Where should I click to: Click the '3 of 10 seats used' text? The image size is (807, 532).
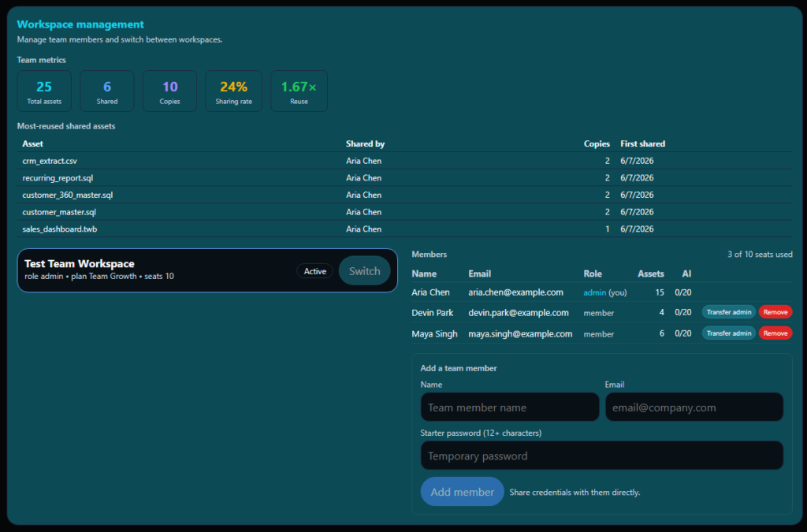[760, 254]
